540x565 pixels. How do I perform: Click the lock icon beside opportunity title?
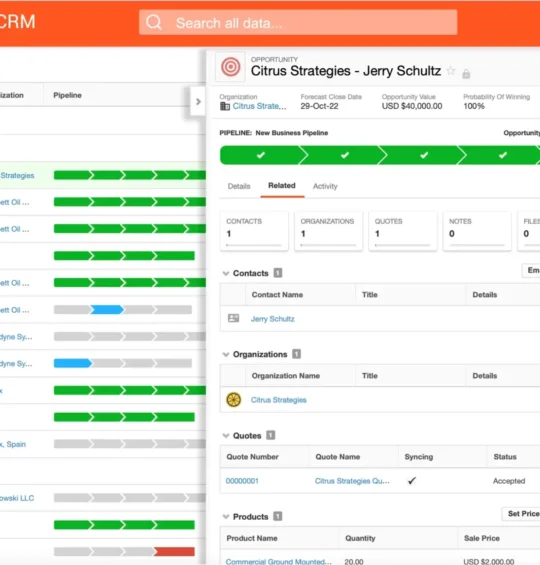pos(466,74)
